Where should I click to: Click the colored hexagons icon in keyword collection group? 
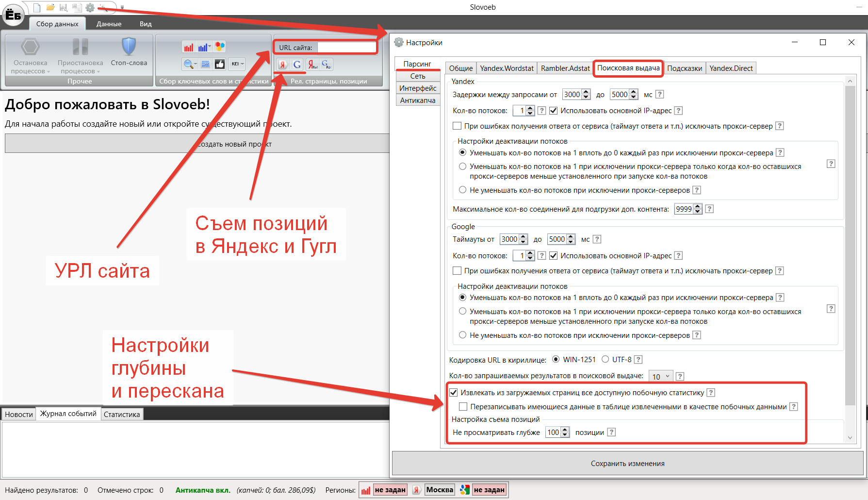click(220, 47)
